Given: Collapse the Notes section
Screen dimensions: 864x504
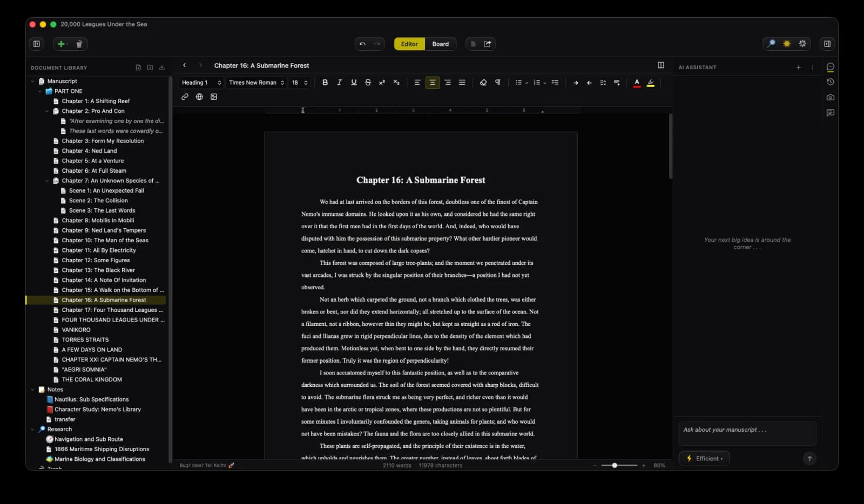Looking at the screenshot, I should point(32,390).
